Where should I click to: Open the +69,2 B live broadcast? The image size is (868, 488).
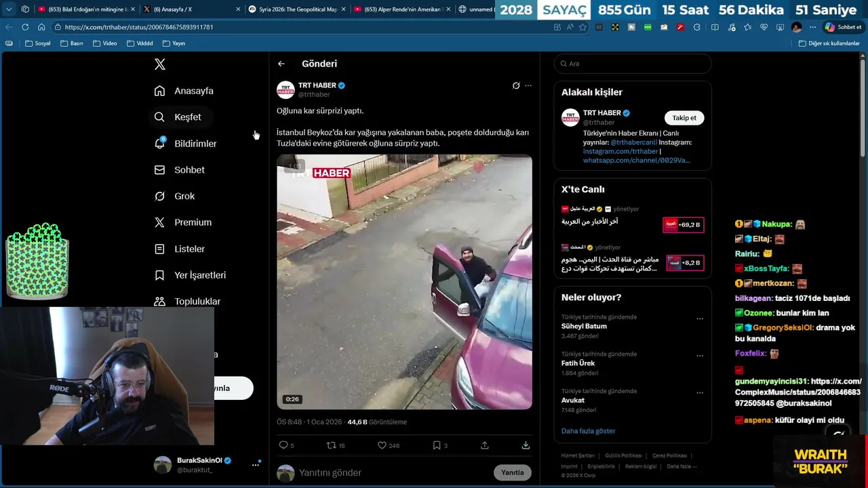click(683, 224)
